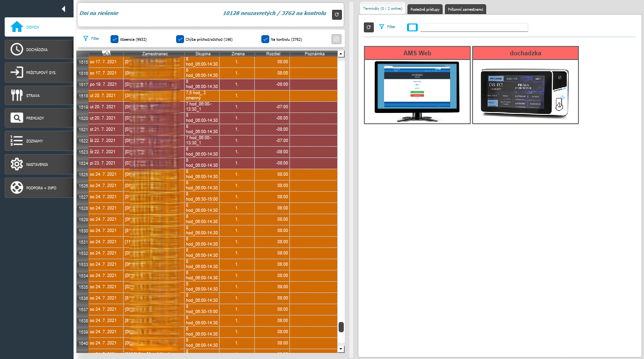Refresh the Dni na riešenie panel
The width and height of the screenshot is (644, 359).
pyautogui.click(x=337, y=15)
